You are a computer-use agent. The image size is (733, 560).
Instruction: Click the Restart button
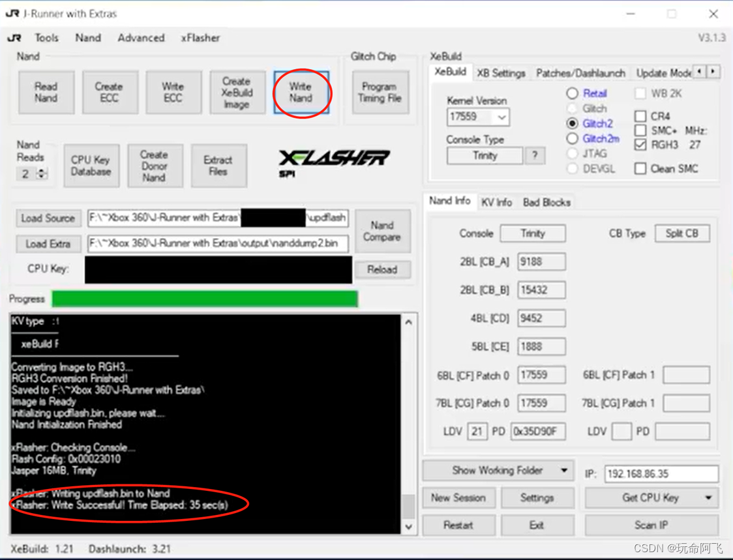click(458, 525)
